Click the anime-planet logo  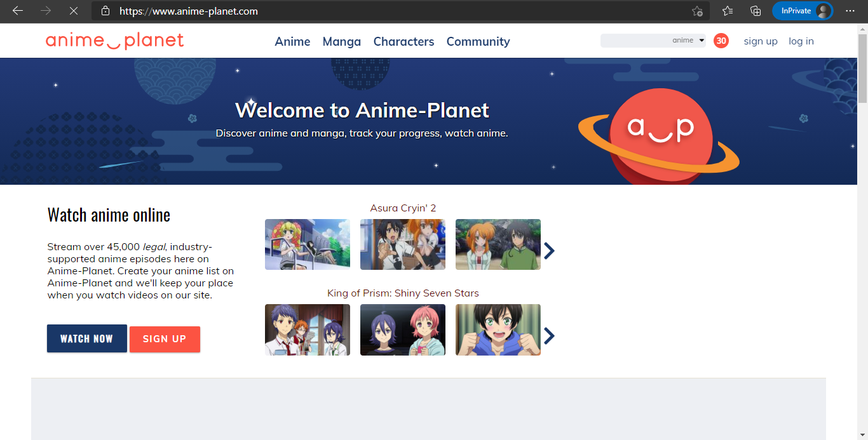114,41
